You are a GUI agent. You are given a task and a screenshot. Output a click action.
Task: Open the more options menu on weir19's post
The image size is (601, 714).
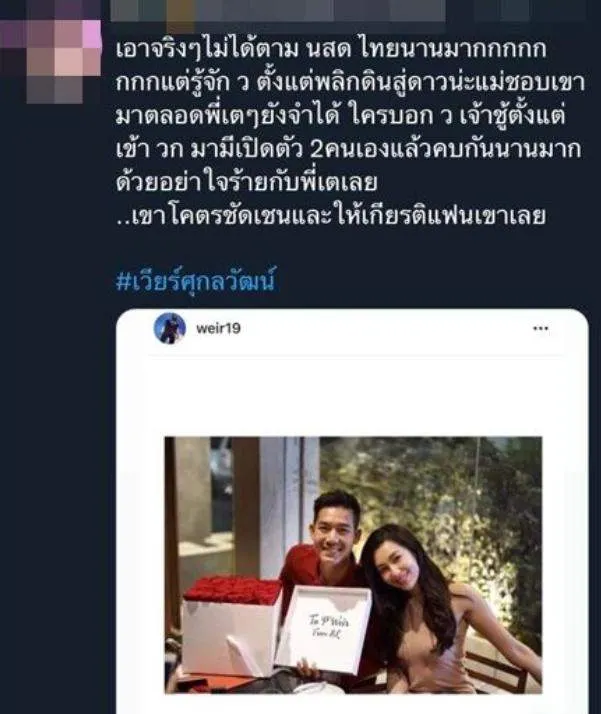click(540, 328)
